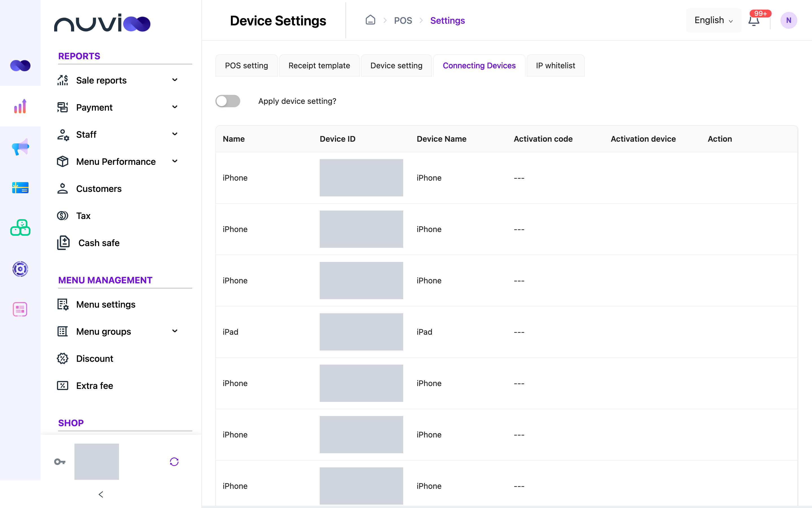Expand the Menu groups chevron
This screenshot has width=812, height=508.
pyautogui.click(x=175, y=331)
